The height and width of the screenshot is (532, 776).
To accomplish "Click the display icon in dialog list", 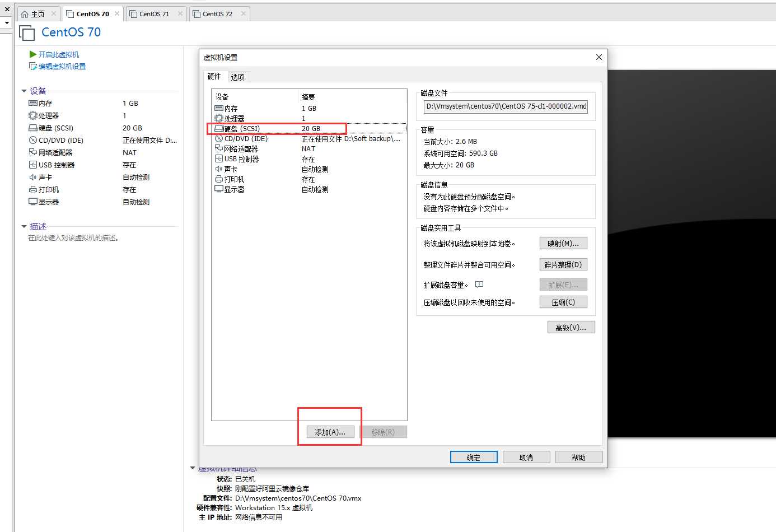I will coord(219,189).
